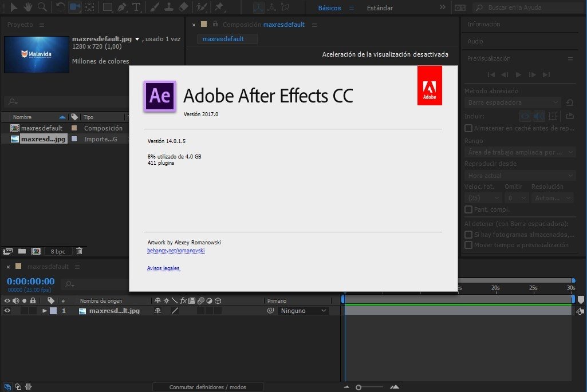Screen dimensions: 587x392
Task: Check 'Si hay fotogramas almacenados' checkbox
Action: coord(468,235)
